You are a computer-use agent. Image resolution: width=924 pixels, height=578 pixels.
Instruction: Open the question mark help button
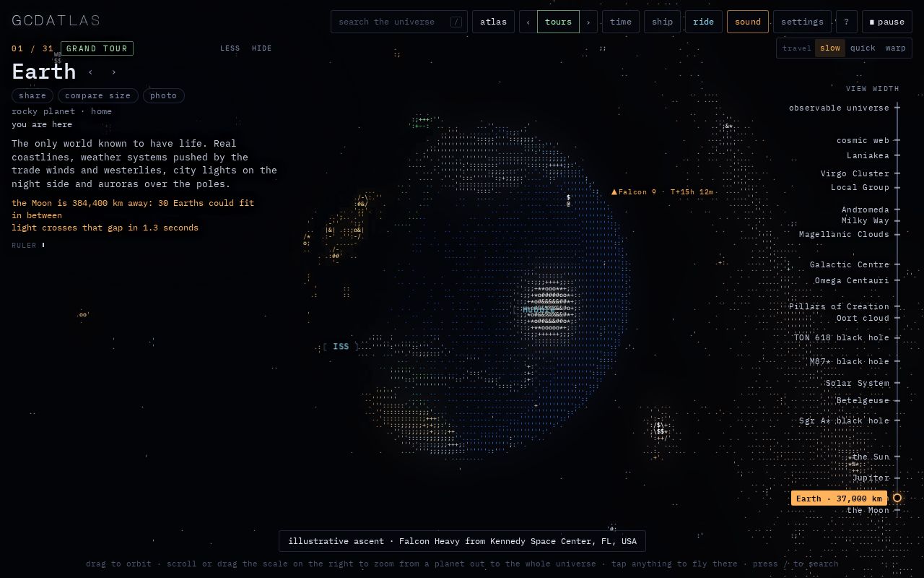click(846, 22)
